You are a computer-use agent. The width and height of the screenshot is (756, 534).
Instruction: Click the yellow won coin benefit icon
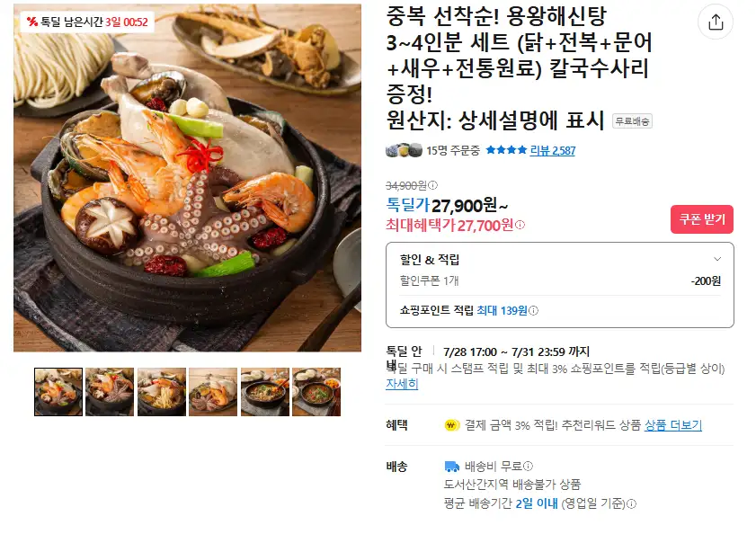pyautogui.click(x=452, y=425)
